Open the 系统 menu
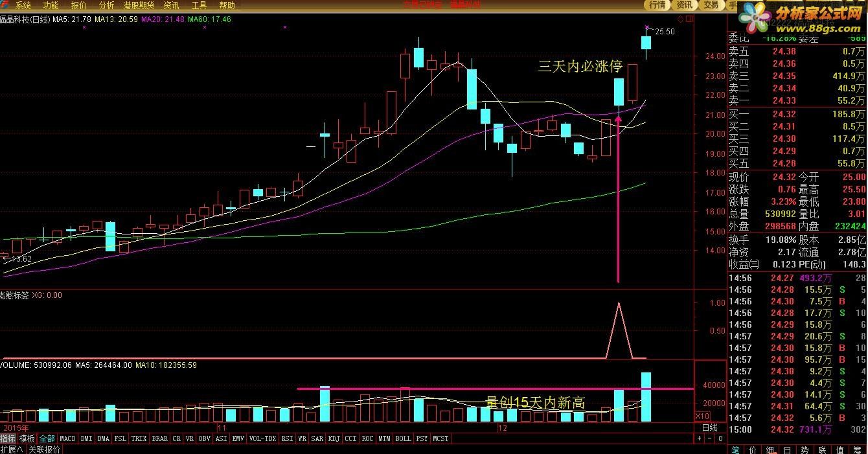Viewport: 868px width, 454px height. coord(23,5)
